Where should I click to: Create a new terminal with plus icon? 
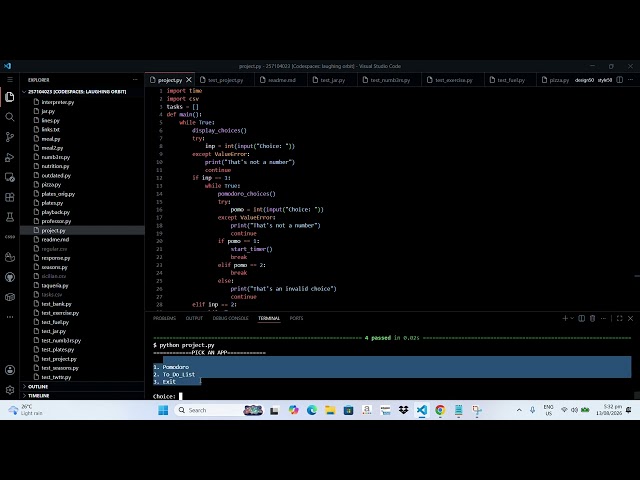coord(565,318)
